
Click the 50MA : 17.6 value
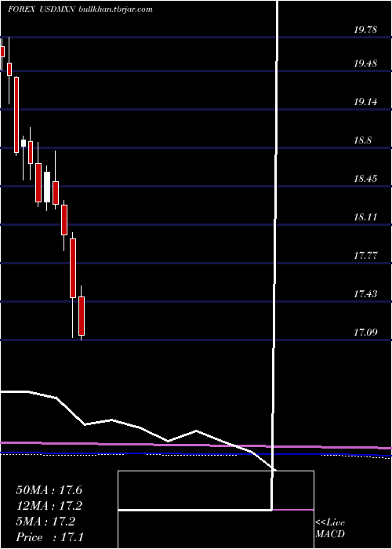tap(49, 490)
